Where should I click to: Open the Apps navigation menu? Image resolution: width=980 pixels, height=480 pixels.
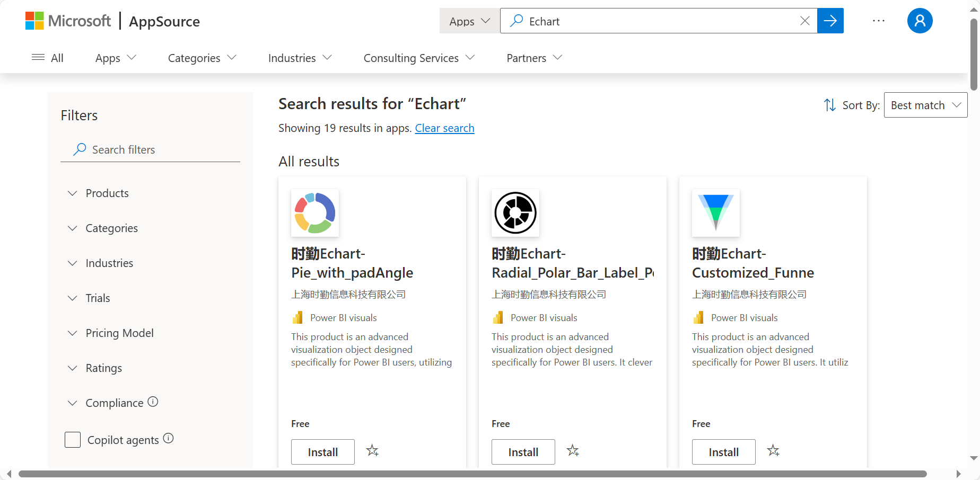point(116,58)
